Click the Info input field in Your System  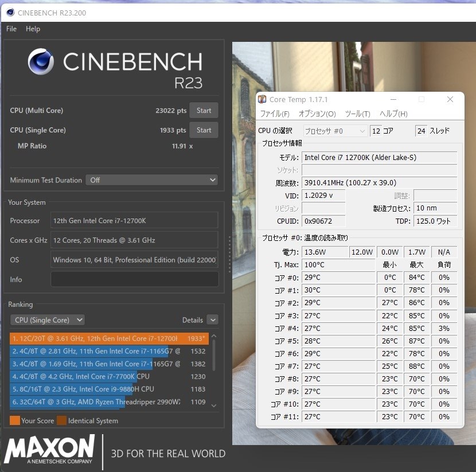coord(134,279)
